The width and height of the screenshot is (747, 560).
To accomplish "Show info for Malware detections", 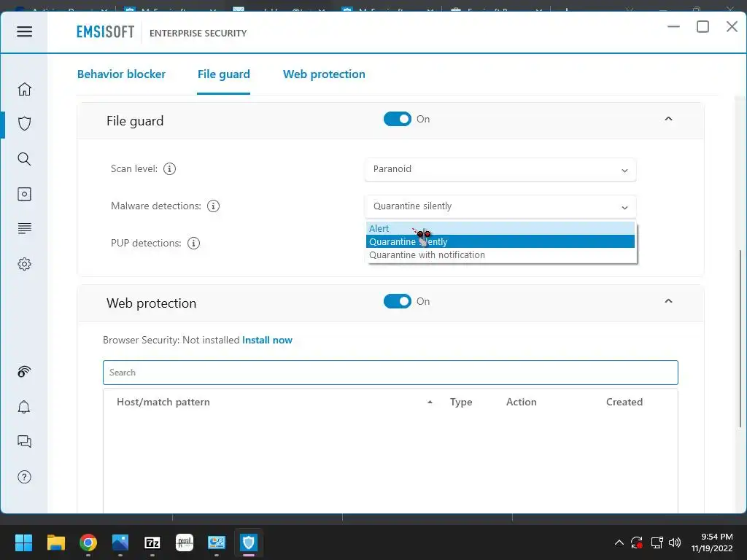I will [214, 206].
